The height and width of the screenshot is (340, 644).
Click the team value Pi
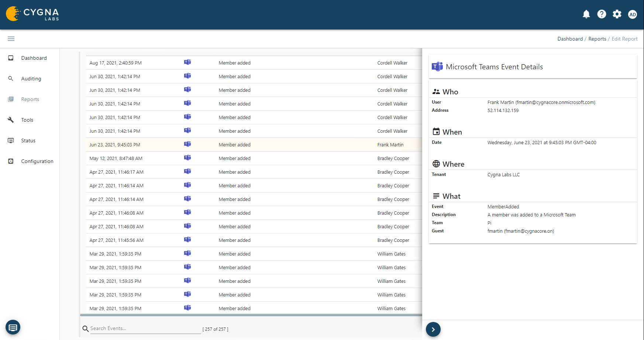click(489, 223)
